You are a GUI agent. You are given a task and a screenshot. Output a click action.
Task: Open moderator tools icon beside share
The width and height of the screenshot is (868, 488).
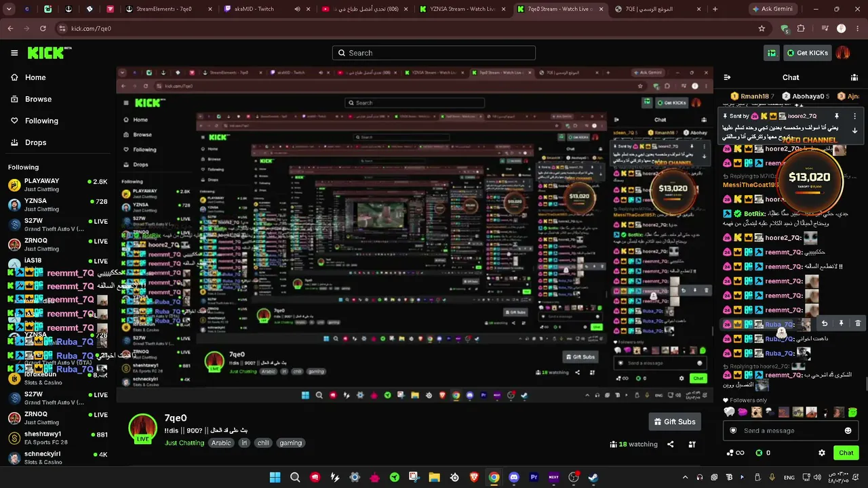tap(692, 445)
